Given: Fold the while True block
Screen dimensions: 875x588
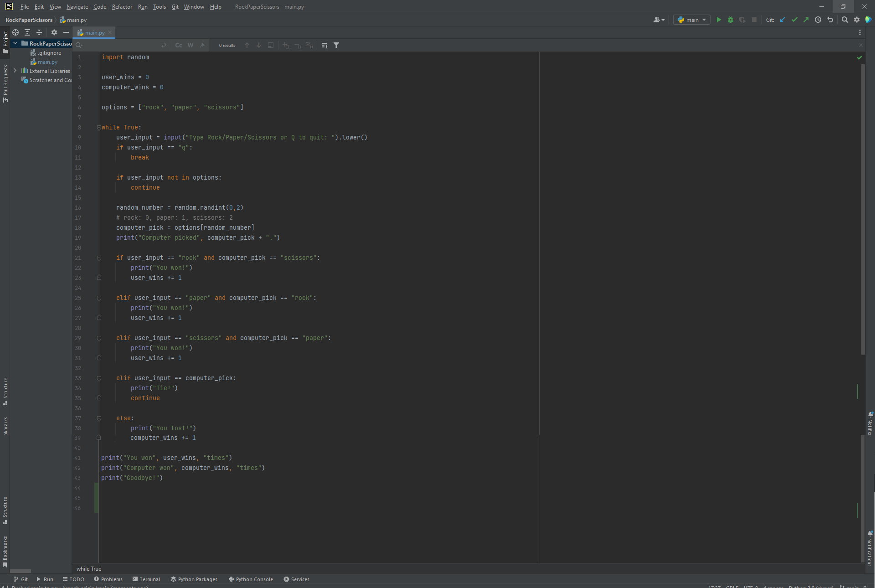Looking at the screenshot, I should (x=99, y=128).
